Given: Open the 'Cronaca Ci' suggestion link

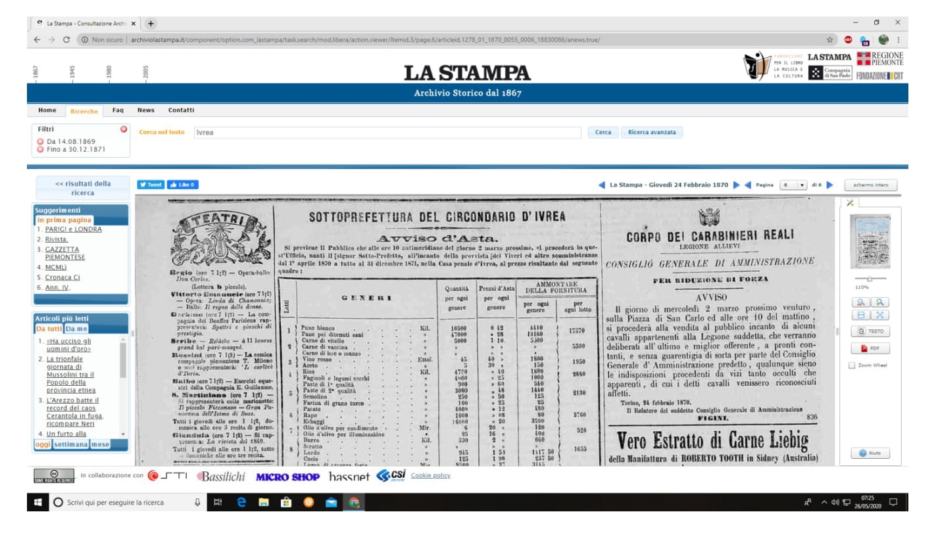Looking at the screenshot, I should [62, 277].
